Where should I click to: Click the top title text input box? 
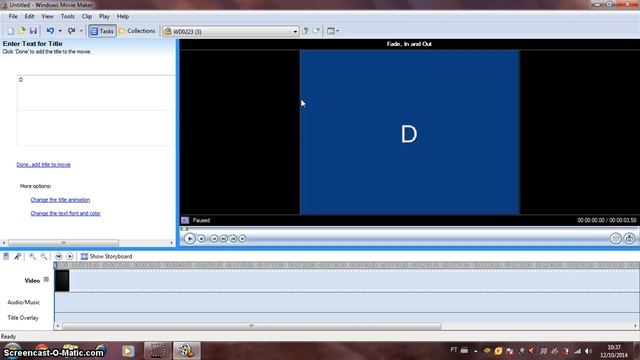click(96, 92)
